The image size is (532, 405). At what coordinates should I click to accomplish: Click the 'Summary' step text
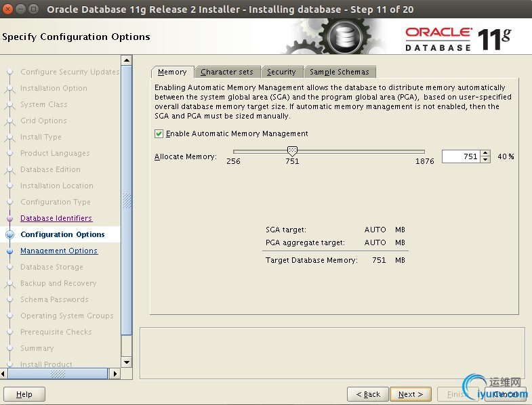tap(37, 348)
